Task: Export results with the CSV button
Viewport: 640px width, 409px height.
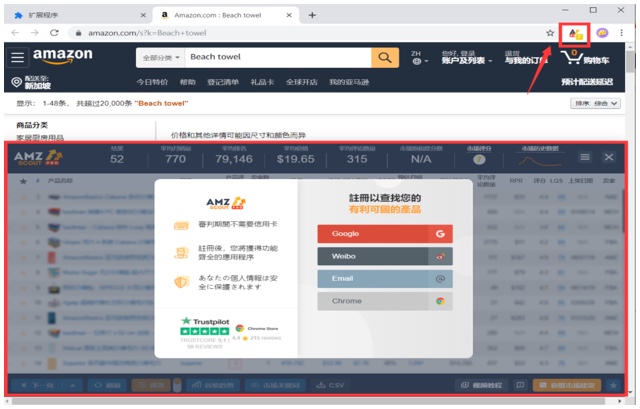Action: (x=330, y=385)
